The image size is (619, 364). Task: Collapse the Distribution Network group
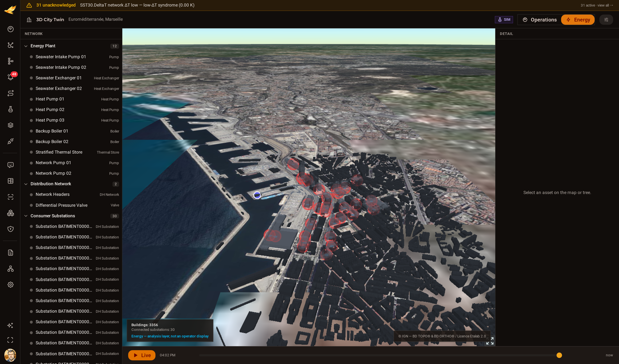[26, 184]
